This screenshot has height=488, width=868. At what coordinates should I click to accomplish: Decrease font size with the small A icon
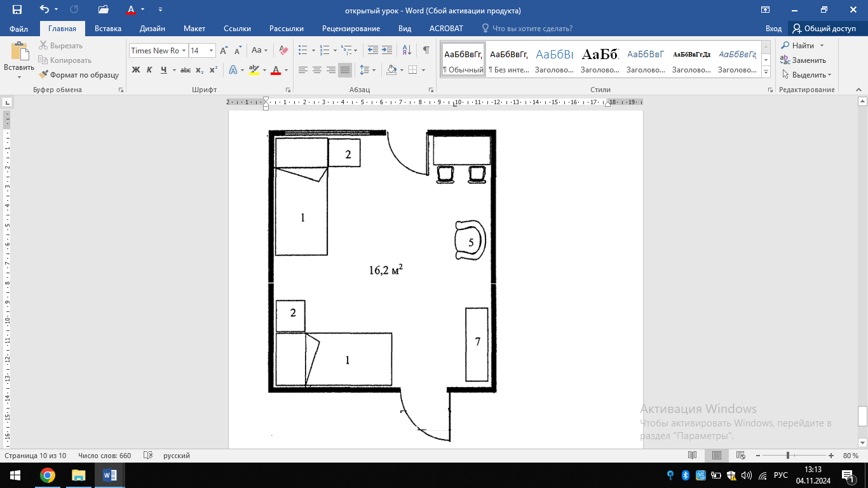[x=238, y=51]
